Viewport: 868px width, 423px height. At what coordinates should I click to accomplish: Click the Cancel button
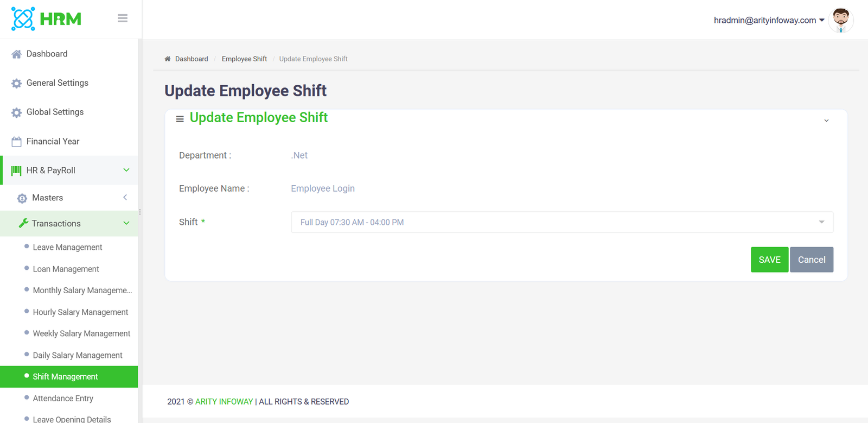811,260
